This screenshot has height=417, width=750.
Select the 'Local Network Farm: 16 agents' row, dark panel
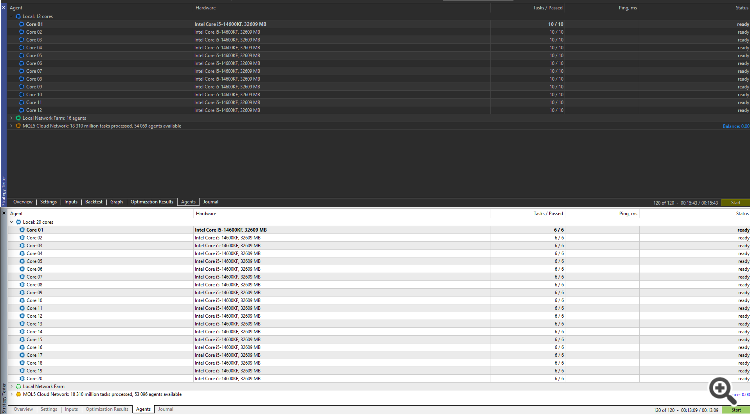pos(378,118)
